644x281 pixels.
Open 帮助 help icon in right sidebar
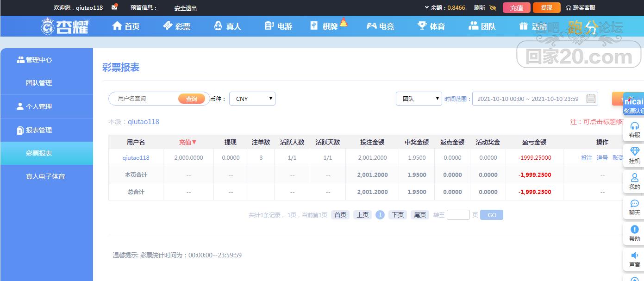coord(635,233)
